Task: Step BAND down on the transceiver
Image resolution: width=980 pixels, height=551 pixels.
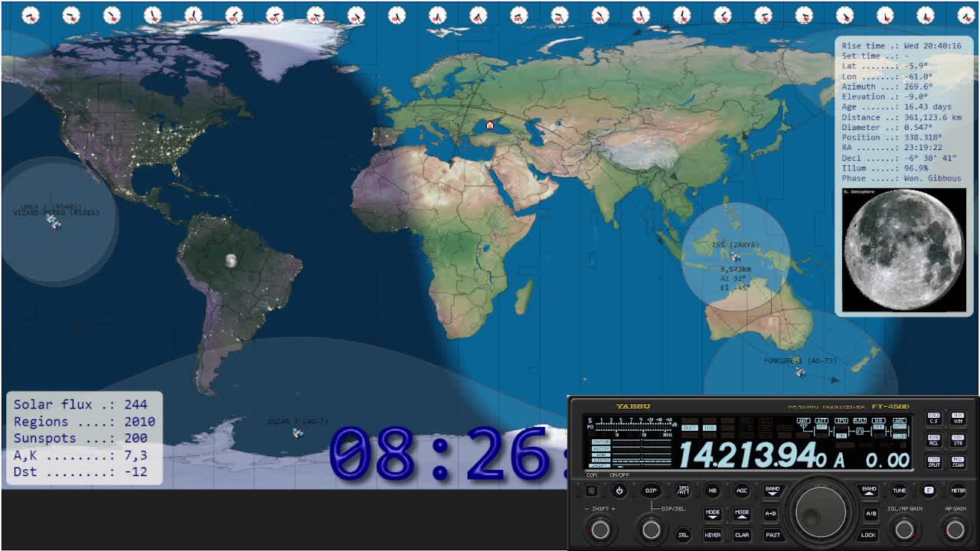Action: pos(773,490)
